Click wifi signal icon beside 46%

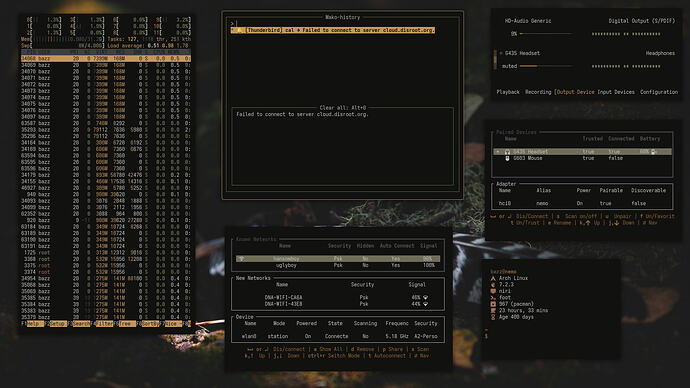coord(426,298)
